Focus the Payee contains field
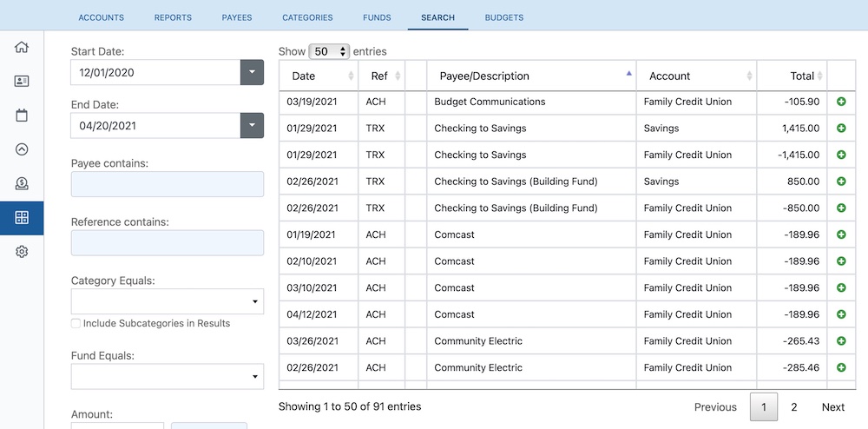Screen dimensions: 868x429 point(168,184)
